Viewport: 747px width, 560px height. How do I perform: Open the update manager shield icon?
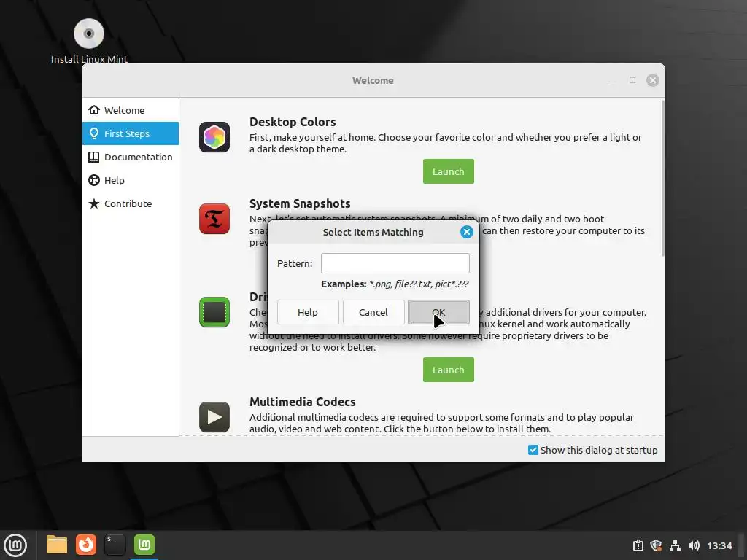point(656,545)
